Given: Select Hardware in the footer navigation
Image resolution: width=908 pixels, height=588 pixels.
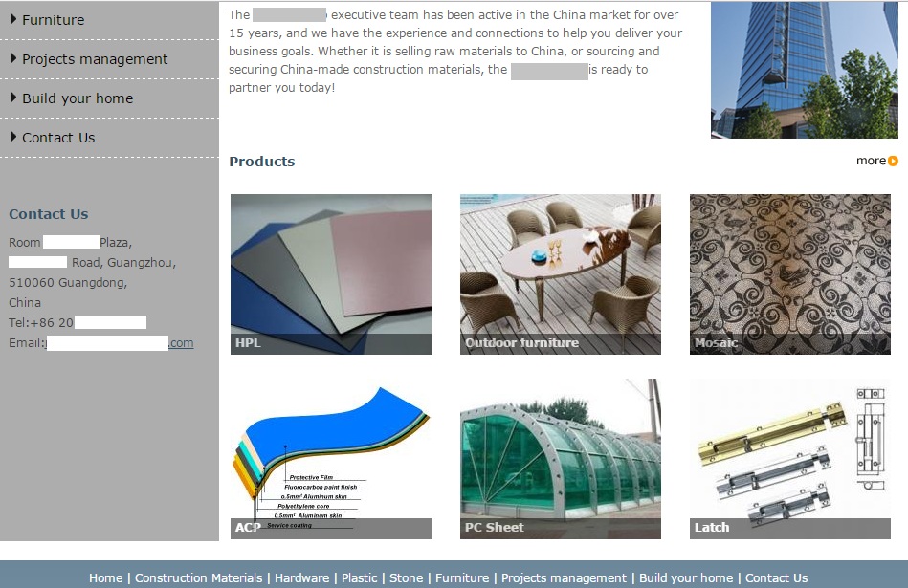Looking at the screenshot, I should pos(301,578).
